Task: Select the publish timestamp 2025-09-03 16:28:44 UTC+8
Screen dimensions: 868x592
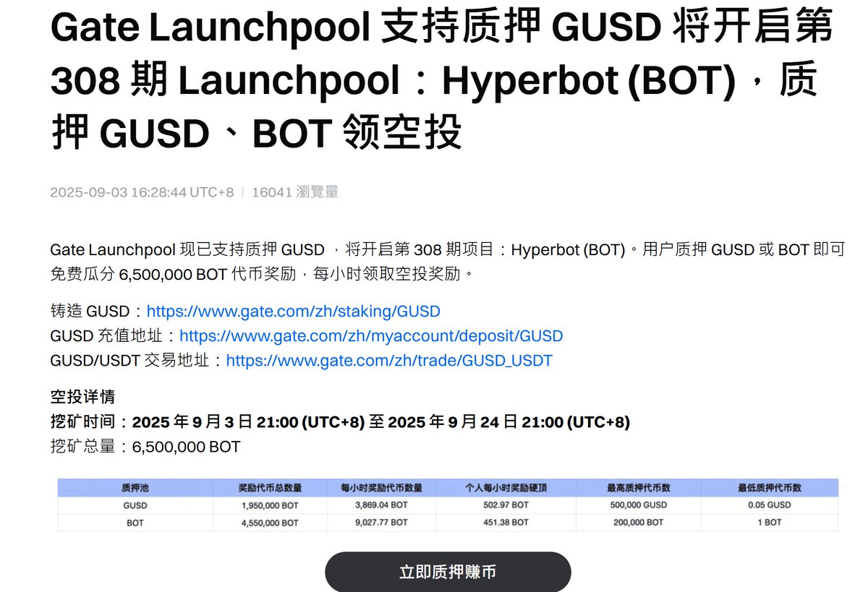Action: [142, 192]
